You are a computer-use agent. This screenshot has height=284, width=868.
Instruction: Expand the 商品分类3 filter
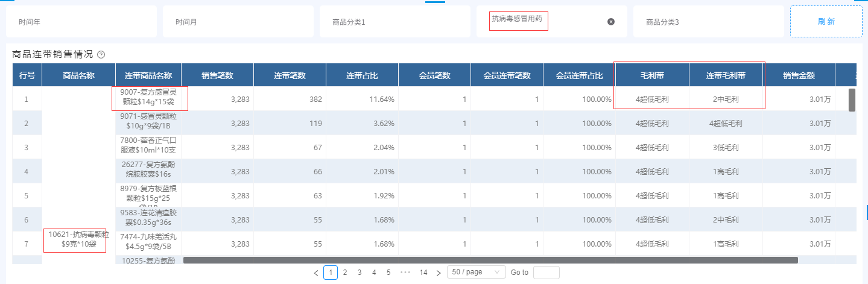point(708,22)
